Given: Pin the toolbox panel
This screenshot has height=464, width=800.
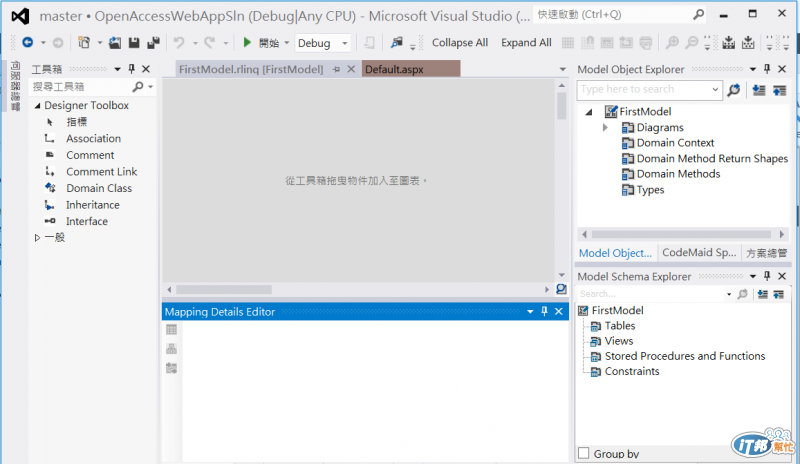Looking at the screenshot, I should (132, 69).
